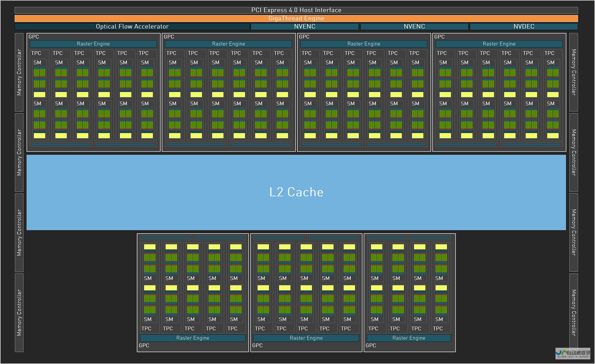Select the blue L2 Cache block

(x=296, y=192)
